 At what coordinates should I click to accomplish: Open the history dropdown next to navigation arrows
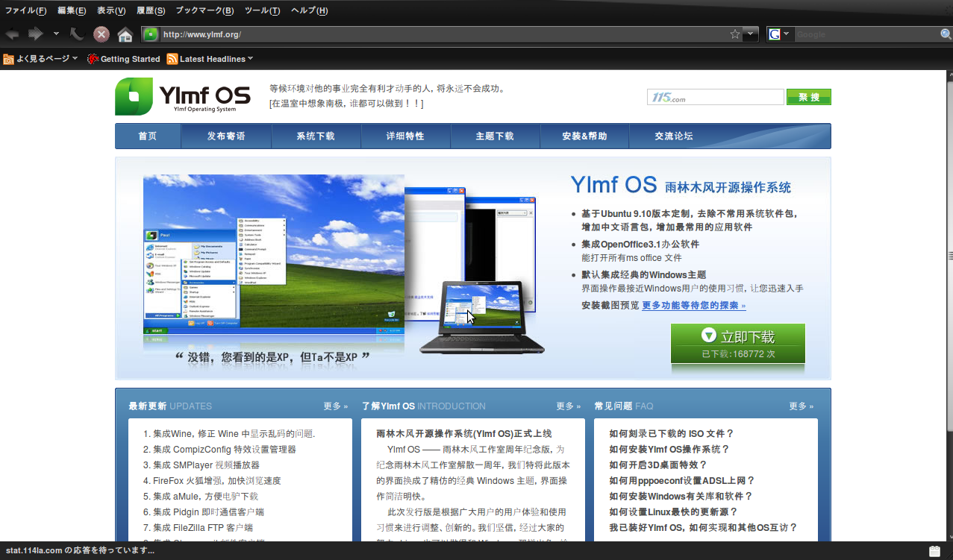[x=56, y=34]
